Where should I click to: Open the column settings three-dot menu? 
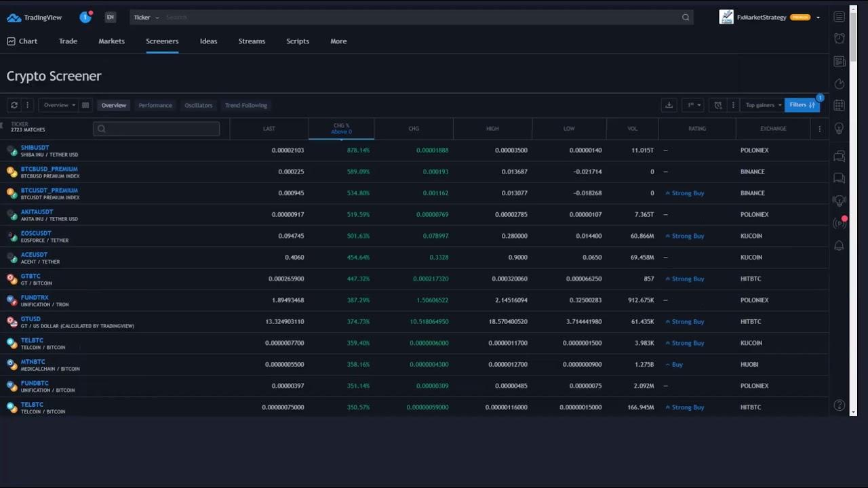pyautogui.click(x=819, y=129)
